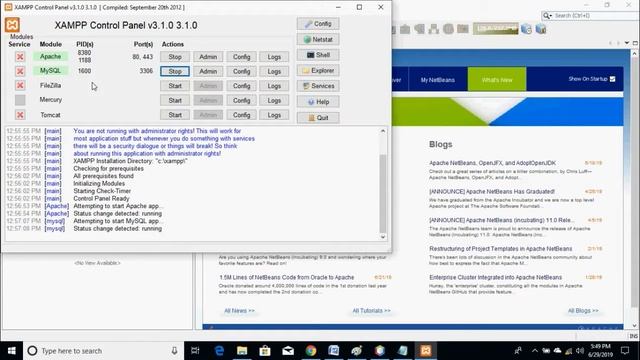Open Tomcat Config button

coord(241,115)
